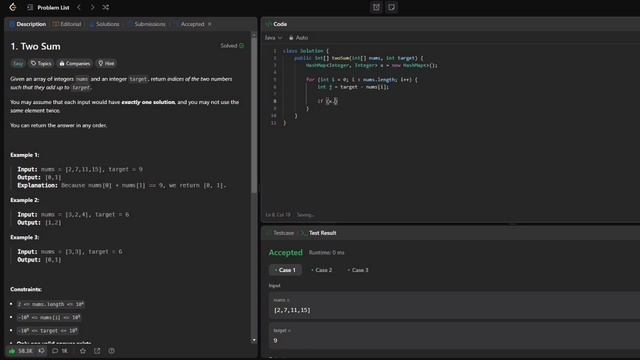
Task: Switch to the Description tab
Action: coord(28,24)
